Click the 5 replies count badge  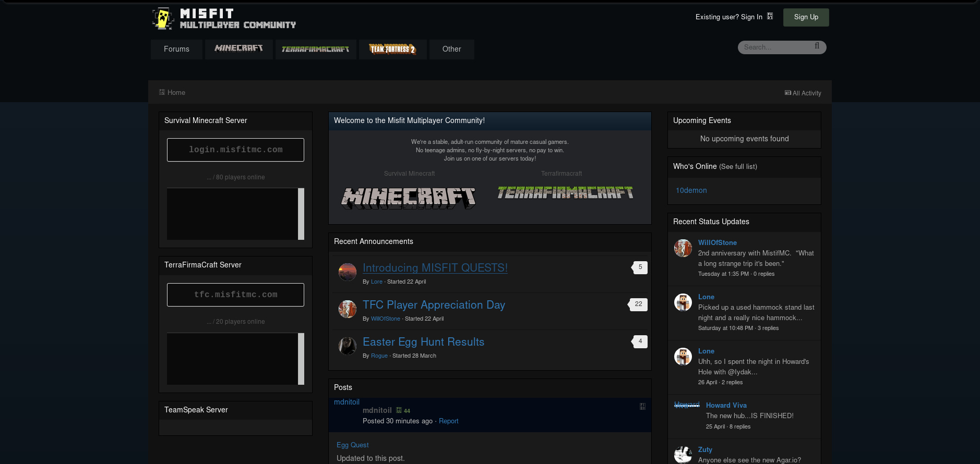tap(639, 267)
